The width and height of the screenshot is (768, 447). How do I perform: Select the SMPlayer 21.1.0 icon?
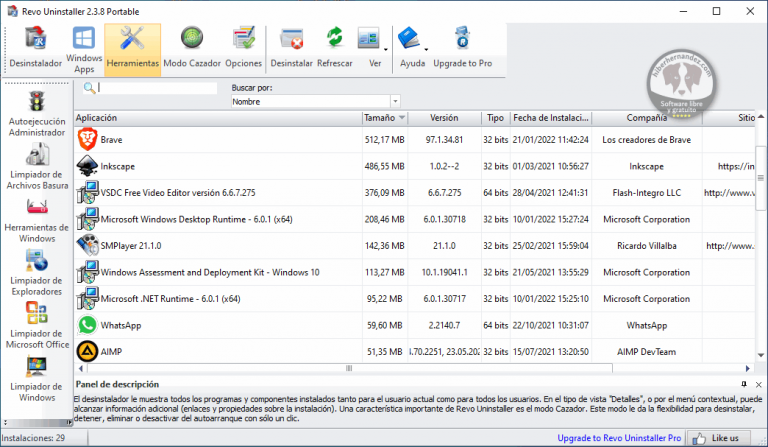[x=87, y=245]
